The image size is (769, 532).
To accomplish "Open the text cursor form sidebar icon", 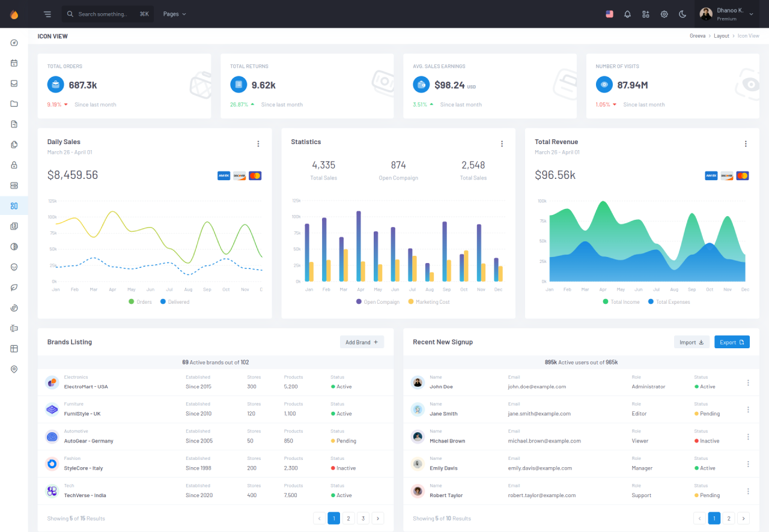I will click(x=14, y=328).
